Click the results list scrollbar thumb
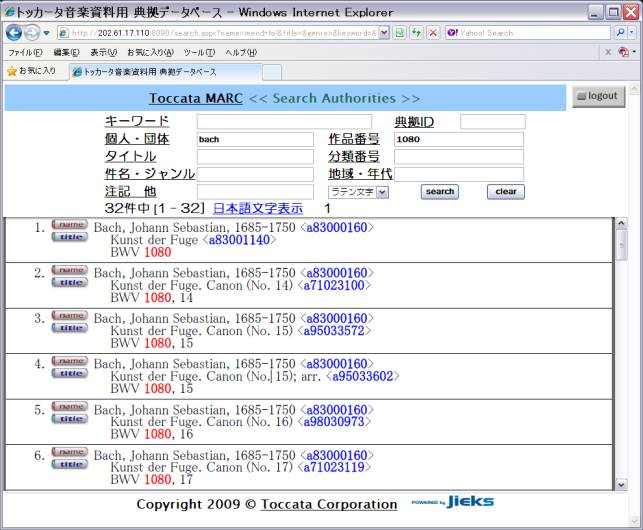The width and height of the screenshot is (643, 530). (x=621, y=245)
